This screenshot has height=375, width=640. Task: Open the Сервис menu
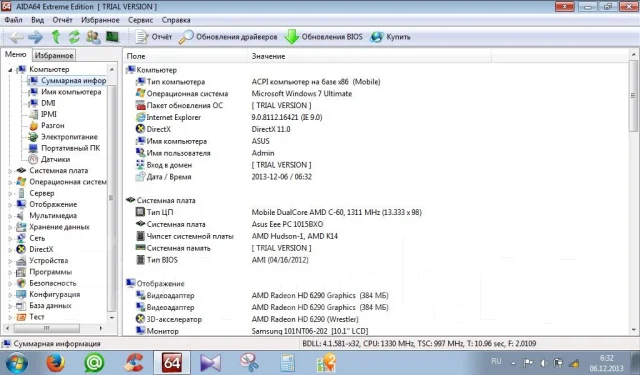pyautogui.click(x=140, y=20)
